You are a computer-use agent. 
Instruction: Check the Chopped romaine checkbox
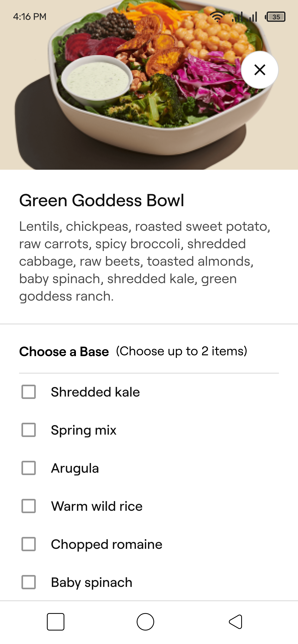click(29, 544)
